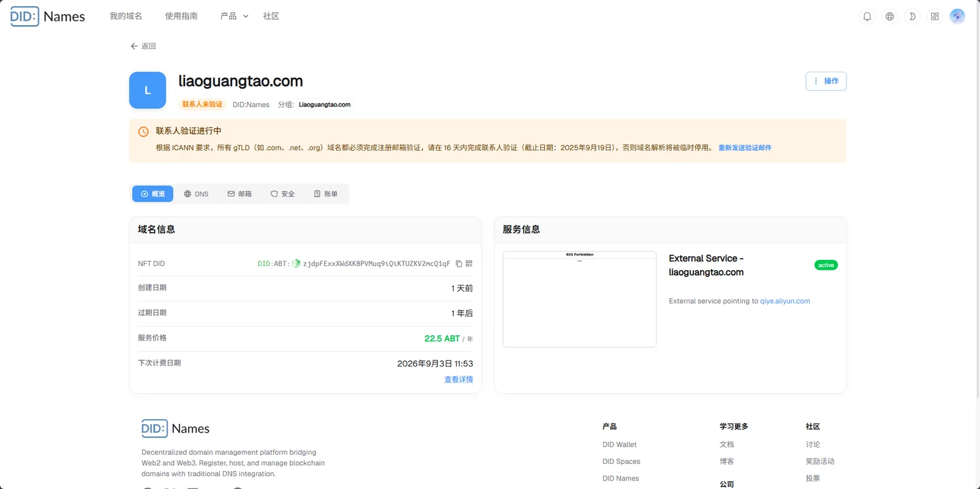Open 奖励活动 footer link
Image resolution: width=980 pixels, height=489 pixels.
point(820,461)
